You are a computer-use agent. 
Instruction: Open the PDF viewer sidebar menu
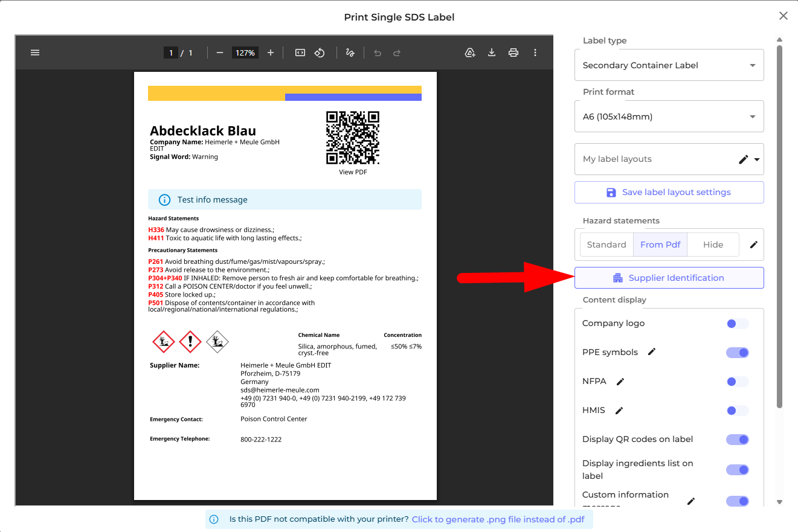(x=35, y=53)
